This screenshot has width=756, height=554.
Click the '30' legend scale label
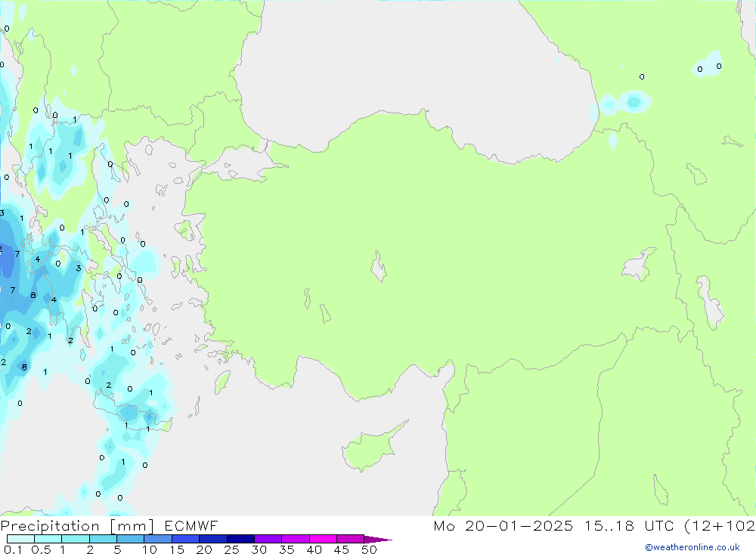[x=259, y=549]
